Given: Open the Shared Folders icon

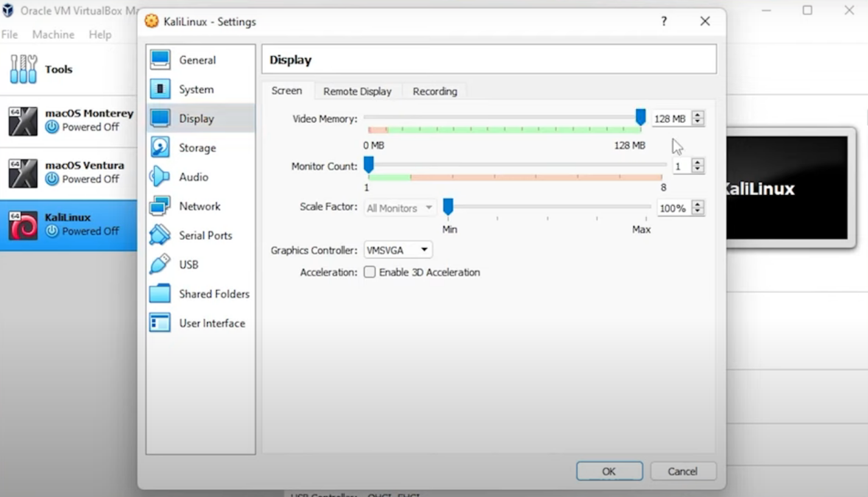Looking at the screenshot, I should pos(160,294).
